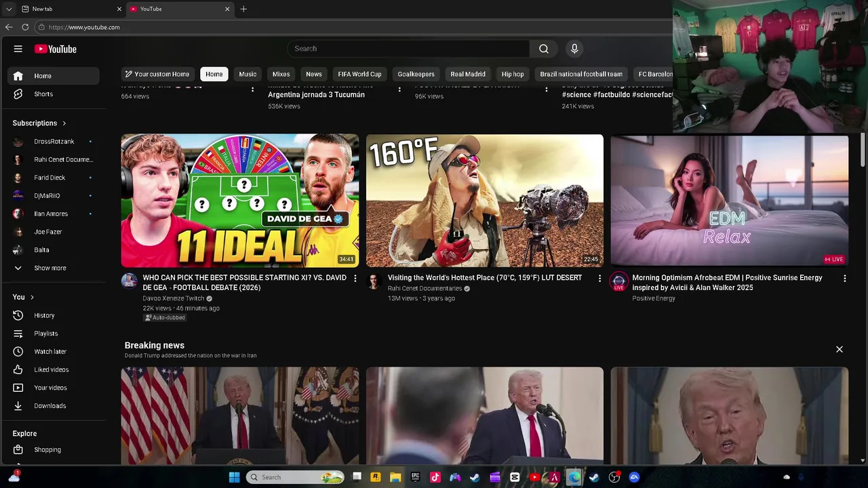The width and height of the screenshot is (868, 488).
Task: Select the Music filter chip
Action: click(248, 74)
